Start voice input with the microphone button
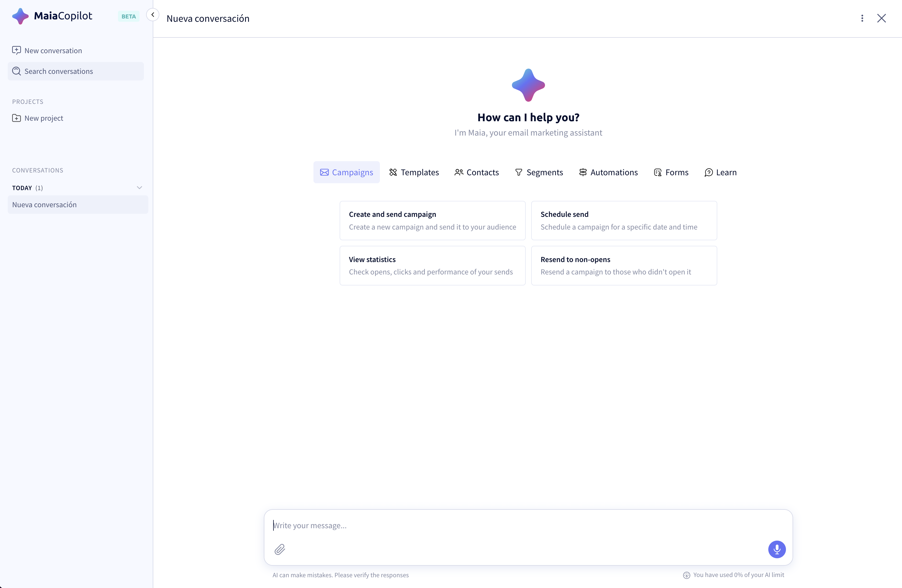This screenshot has height=588, width=902. [x=777, y=549]
